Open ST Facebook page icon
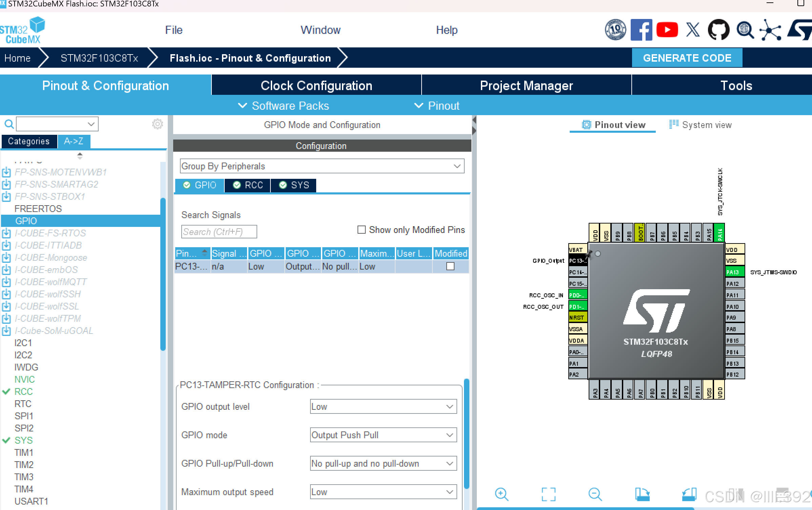This screenshot has height=510, width=812. tap(641, 30)
